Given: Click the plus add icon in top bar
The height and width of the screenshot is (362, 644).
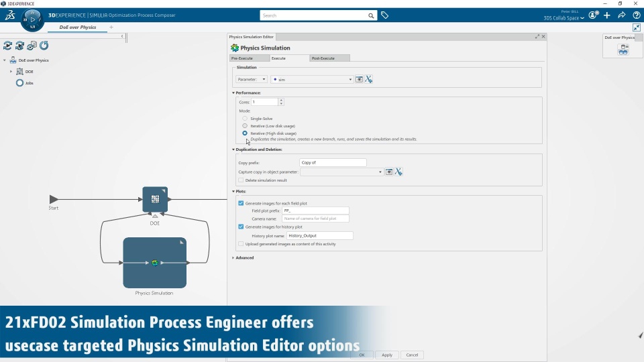Looking at the screenshot, I should click(x=607, y=15).
